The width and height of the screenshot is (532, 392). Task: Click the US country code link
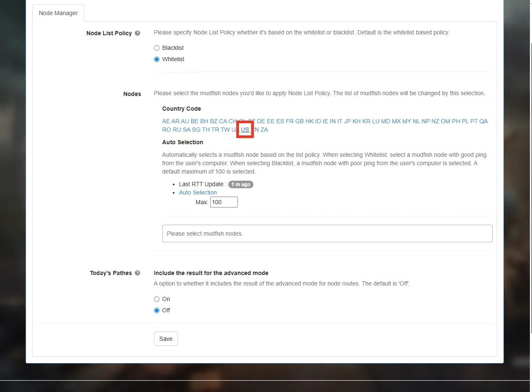click(x=245, y=130)
